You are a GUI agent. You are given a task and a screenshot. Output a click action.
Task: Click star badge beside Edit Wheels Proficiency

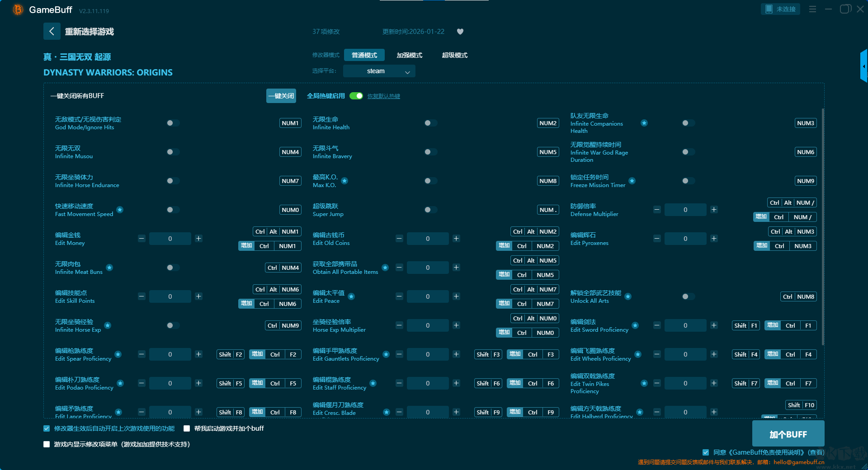(638, 354)
